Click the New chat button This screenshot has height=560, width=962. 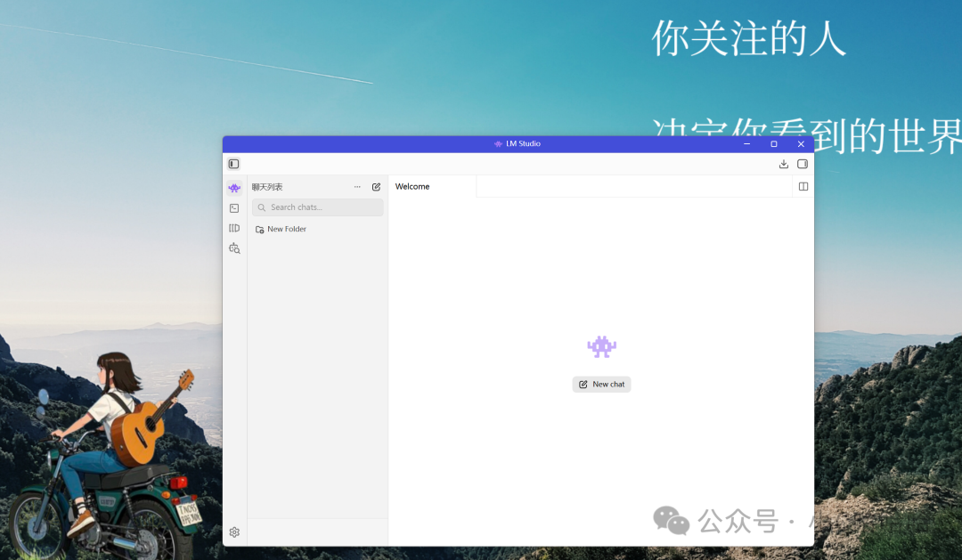click(x=601, y=385)
